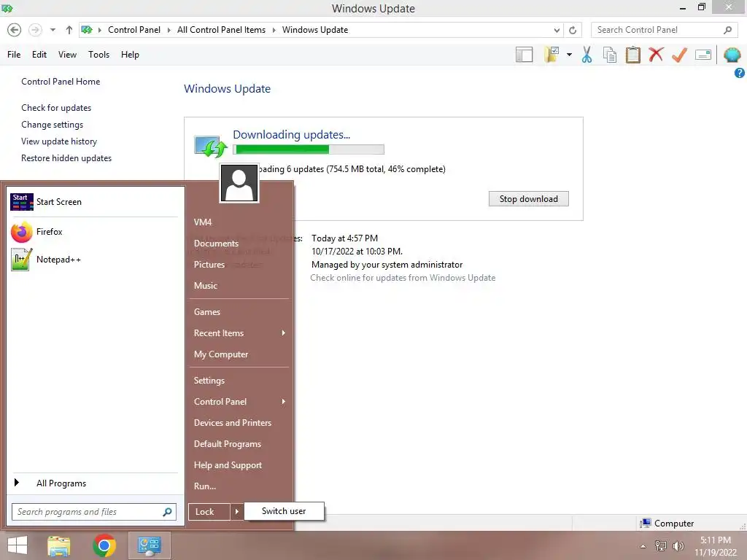747x560 pixels.
Task: Select Switch user option
Action: (x=284, y=511)
